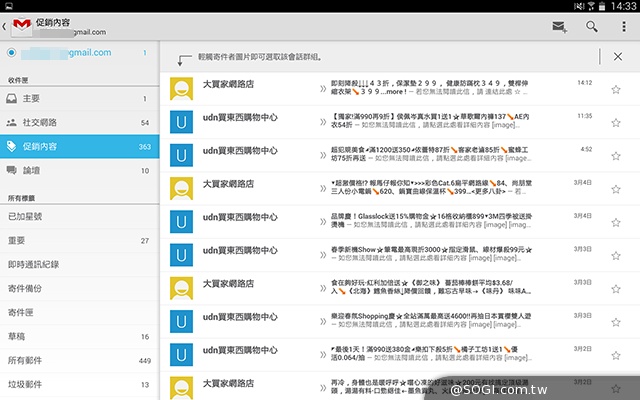Viewport: 640px width, 400px height.
Task: Select avatar of 大買家網路店 14:12 mail
Action: [x=181, y=89]
